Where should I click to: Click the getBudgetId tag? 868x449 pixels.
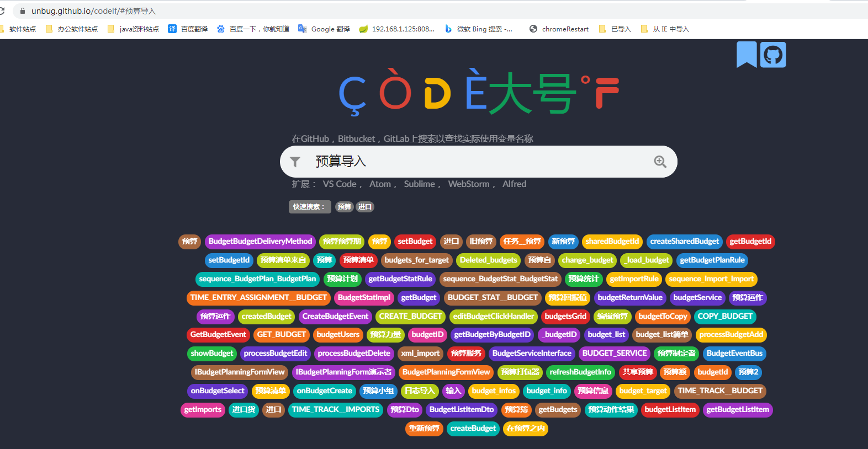click(x=750, y=242)
